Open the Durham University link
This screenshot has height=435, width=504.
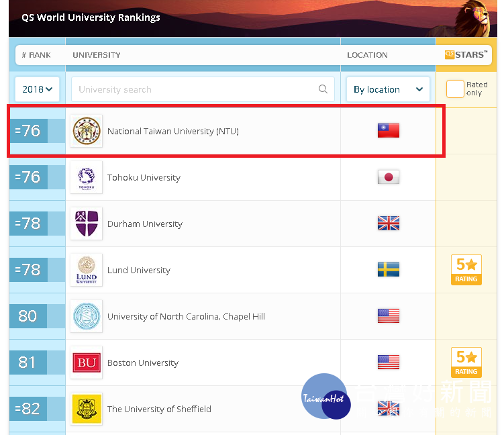coord(145,224)
